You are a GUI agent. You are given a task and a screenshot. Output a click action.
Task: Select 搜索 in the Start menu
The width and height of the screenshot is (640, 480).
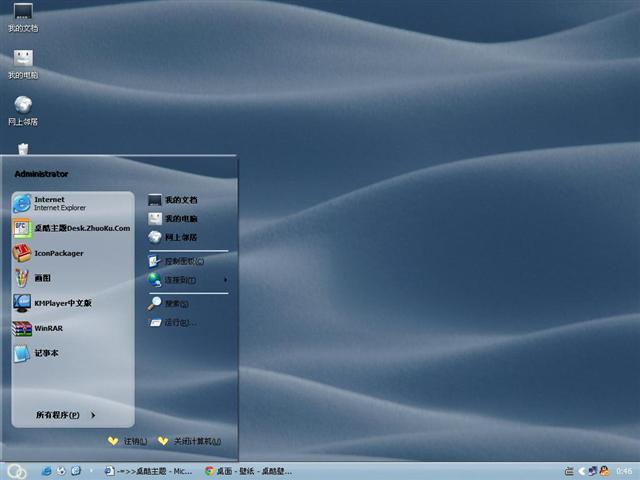176,303
